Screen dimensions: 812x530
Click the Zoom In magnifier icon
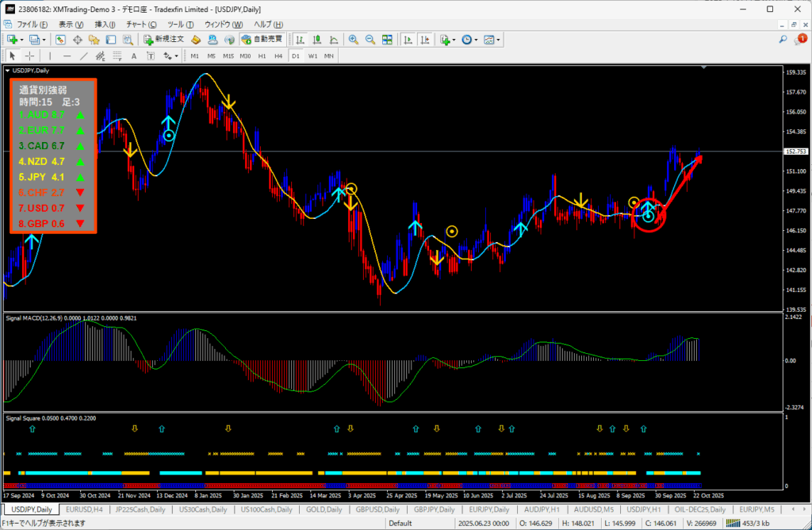353,39
